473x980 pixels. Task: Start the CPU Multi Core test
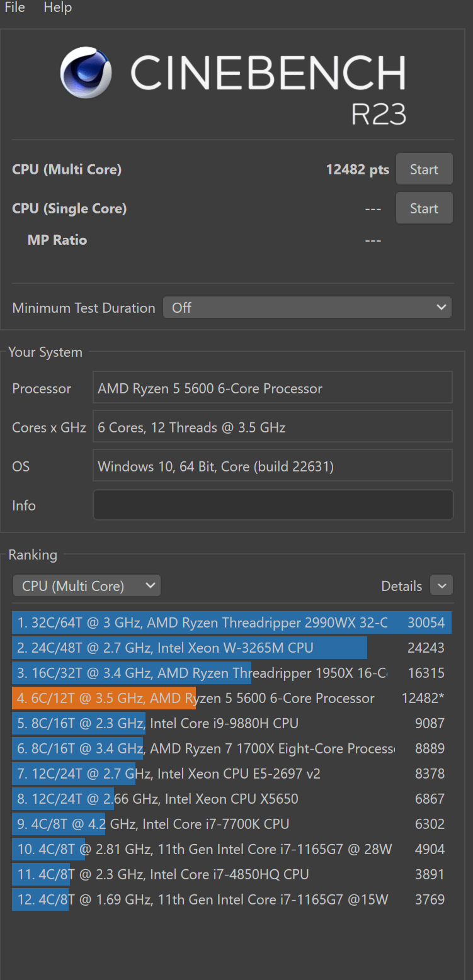pyautogui.click(x=424, y=169)
